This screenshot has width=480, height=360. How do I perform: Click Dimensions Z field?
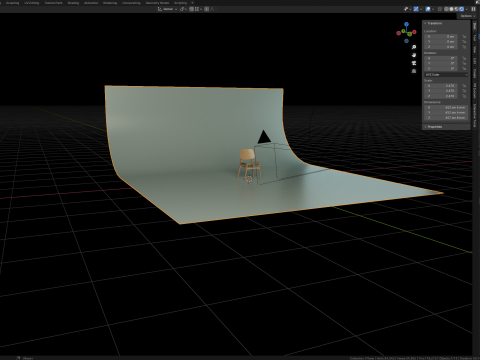[446, 118]
